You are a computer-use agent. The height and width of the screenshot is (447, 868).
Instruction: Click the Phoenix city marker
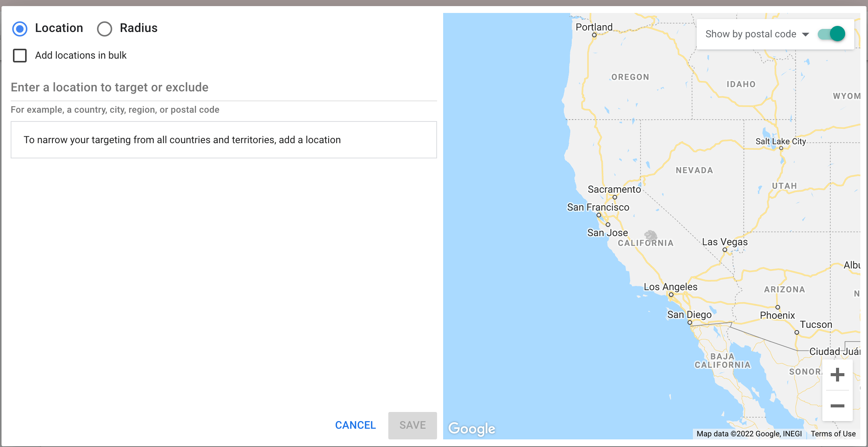778,307
